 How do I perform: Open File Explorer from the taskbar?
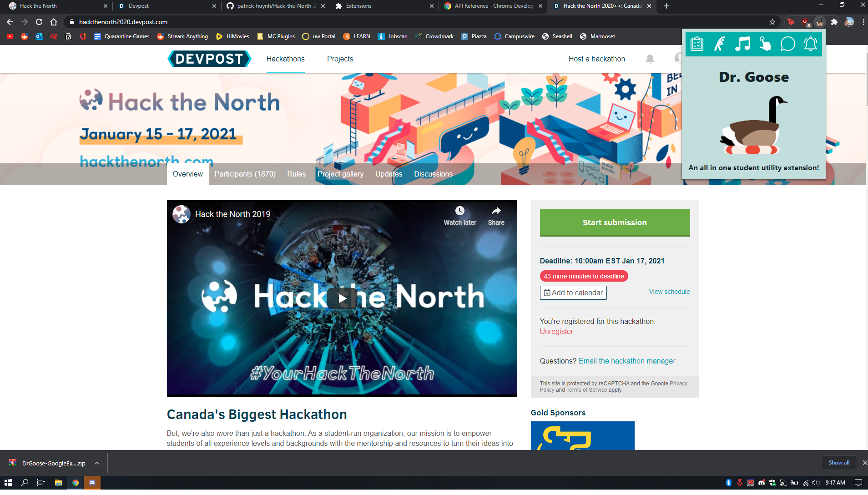(58, 483)
